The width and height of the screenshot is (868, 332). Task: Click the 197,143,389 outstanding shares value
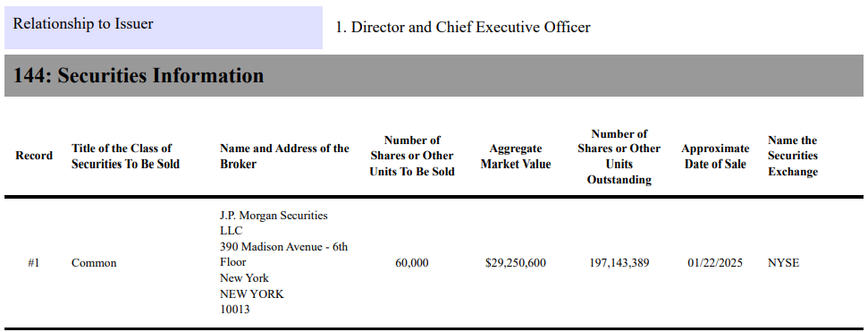pyautogui.click(x=619, y=263)
